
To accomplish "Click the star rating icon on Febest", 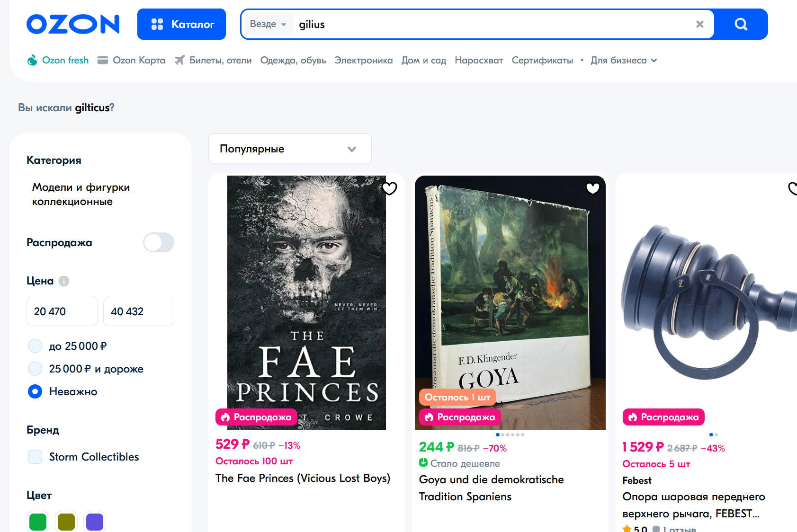I will (x=627, y=529).
